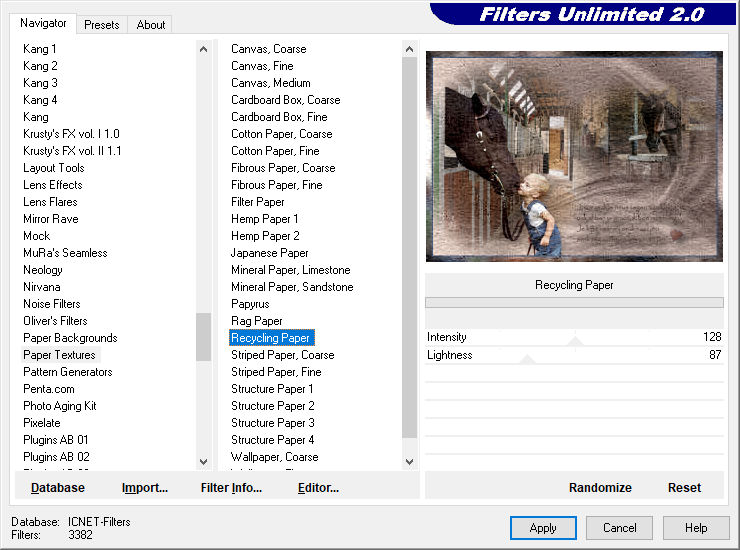Choose Penta.com category

49,389
